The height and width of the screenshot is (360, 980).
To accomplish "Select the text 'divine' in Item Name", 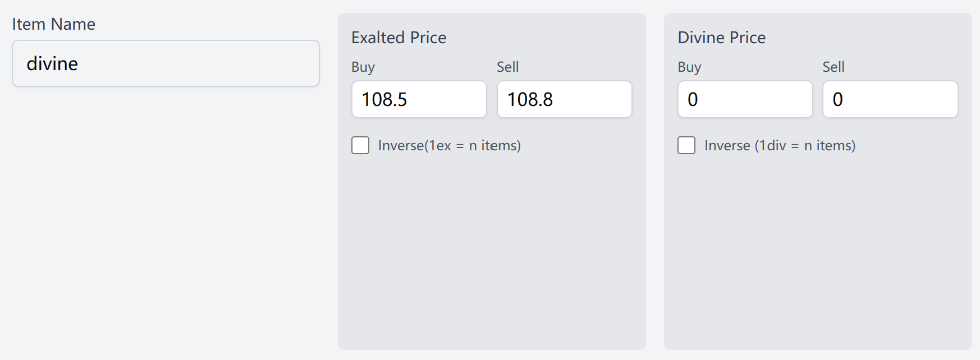I will [52, 63].
